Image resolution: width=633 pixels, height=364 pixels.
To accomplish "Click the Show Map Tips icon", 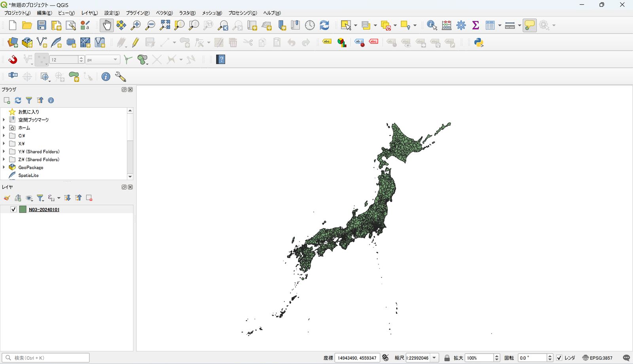I will click(529, 25).
